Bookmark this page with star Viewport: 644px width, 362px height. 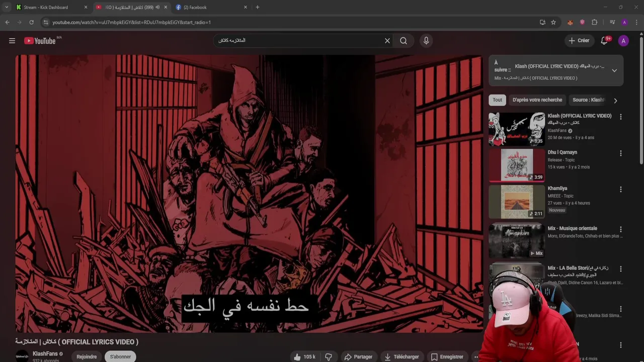coord(553,22)
